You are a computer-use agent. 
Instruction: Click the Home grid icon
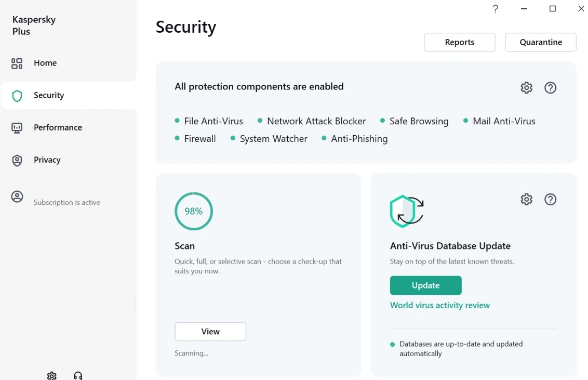coord(17,63)
